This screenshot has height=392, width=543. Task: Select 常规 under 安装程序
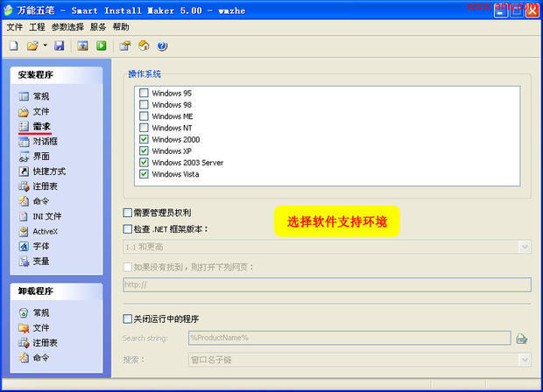pyautogui.click(x=34, y=96)
